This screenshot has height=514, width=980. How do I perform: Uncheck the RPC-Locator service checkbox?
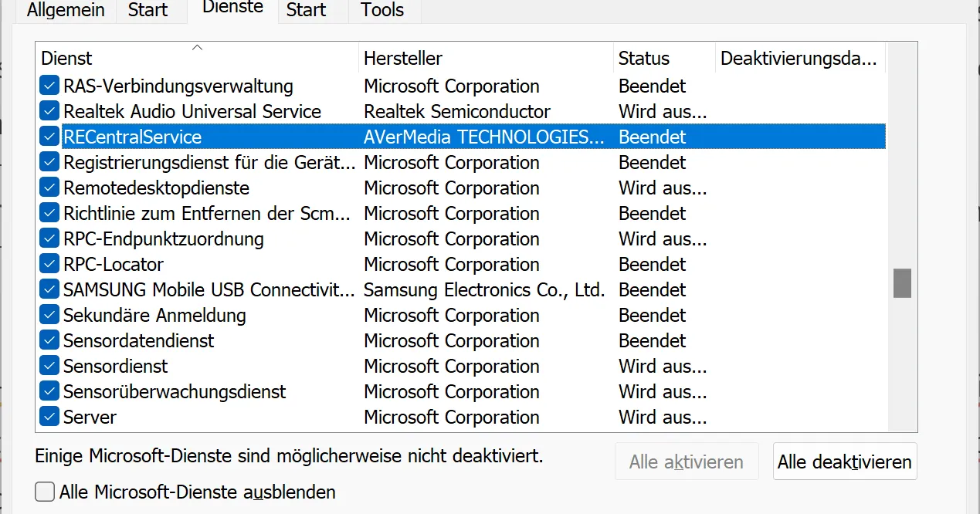click(49, 264)
